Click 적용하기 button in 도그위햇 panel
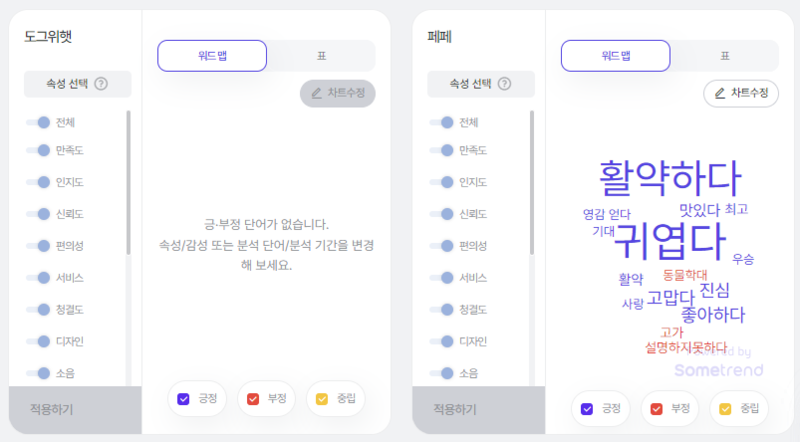This screenshot has height=442, width=800. click(75, 409)
